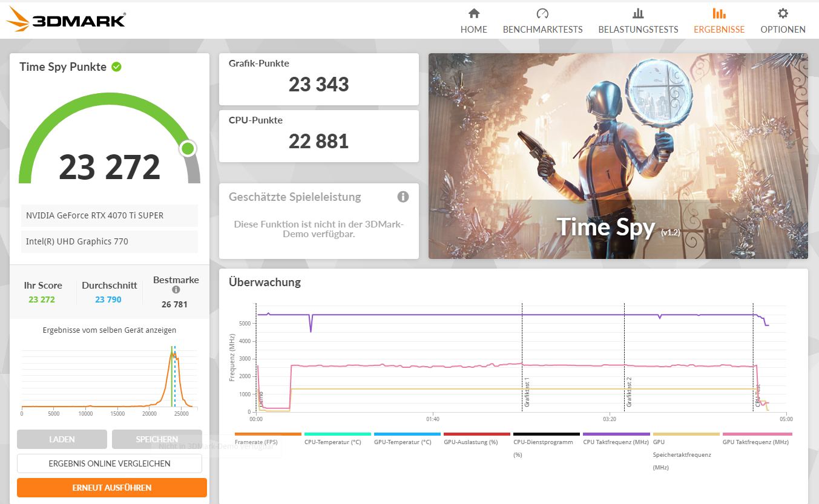Click the info icon under Bestmarke

(x=176, y=290)
